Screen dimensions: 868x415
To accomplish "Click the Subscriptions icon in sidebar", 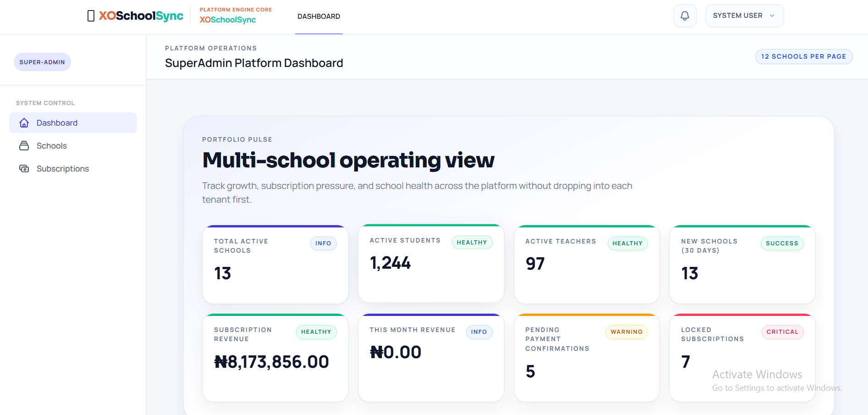I will click(x=24, y=169).
